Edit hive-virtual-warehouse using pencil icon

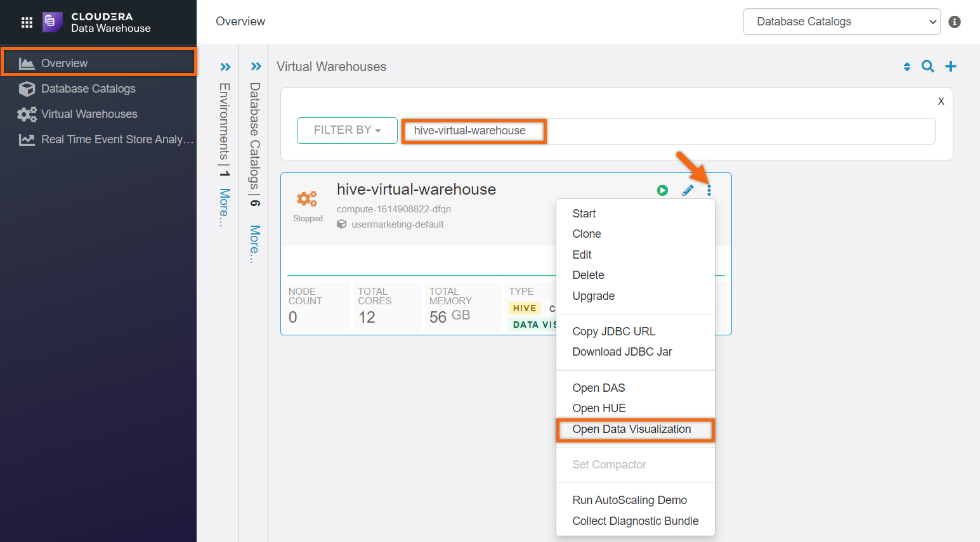688,190
